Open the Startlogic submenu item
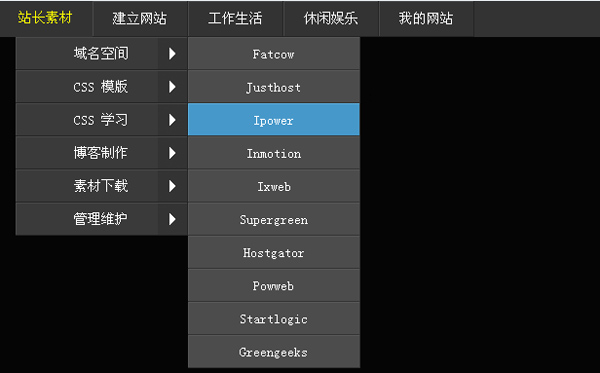Screen dimensions: 600x373 pos(274,319)
